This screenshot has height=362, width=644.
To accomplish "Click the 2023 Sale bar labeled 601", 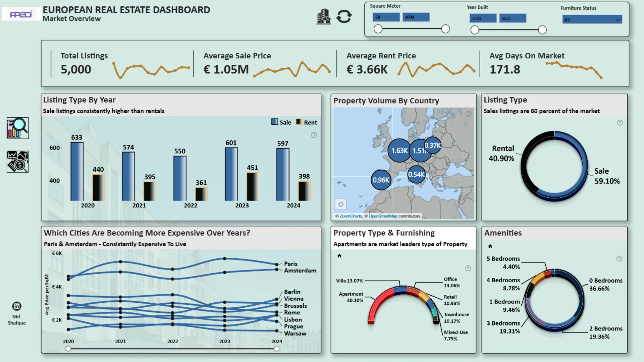I will [231, 174].
